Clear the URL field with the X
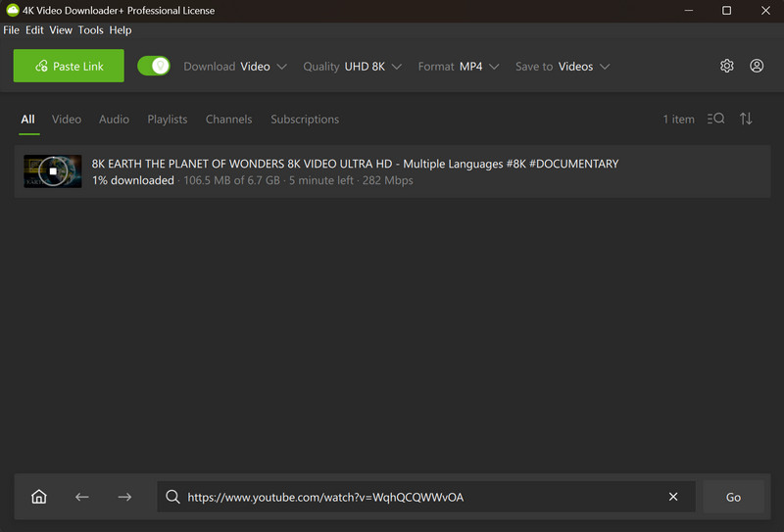The image size is (784, 532). tap(673, 497)
